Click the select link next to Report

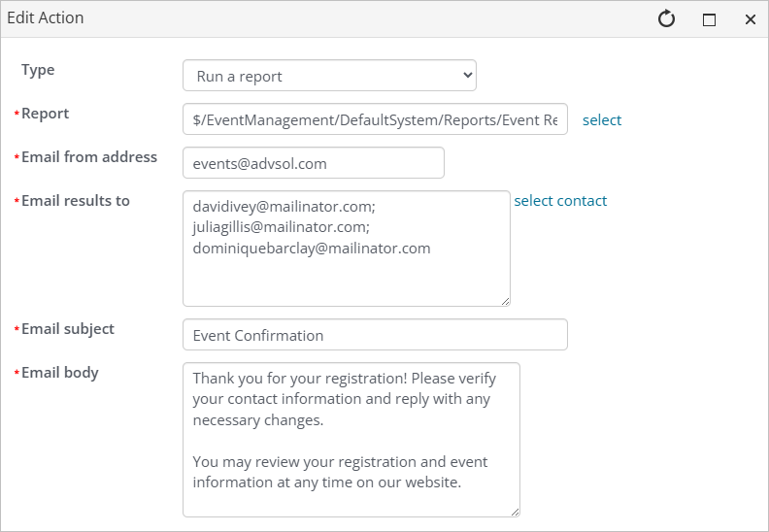(602, 120)
